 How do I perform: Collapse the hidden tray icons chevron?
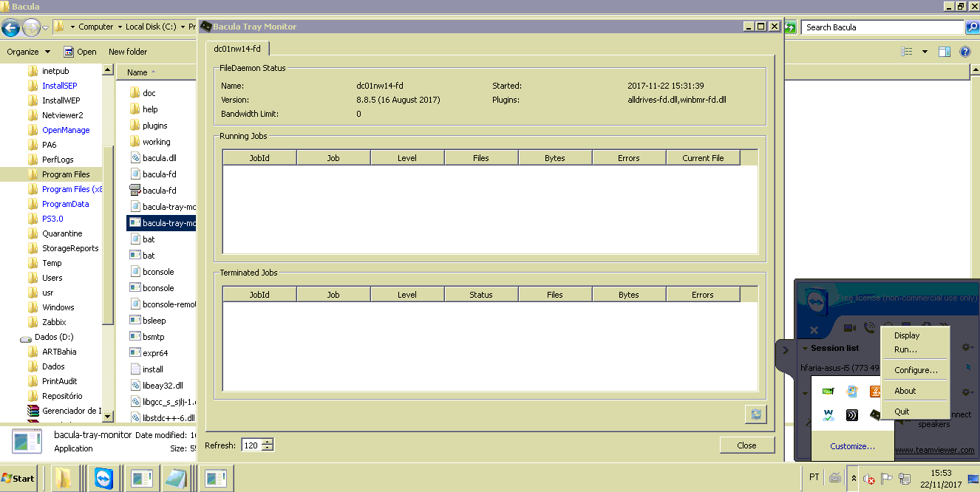click(854, 478)
